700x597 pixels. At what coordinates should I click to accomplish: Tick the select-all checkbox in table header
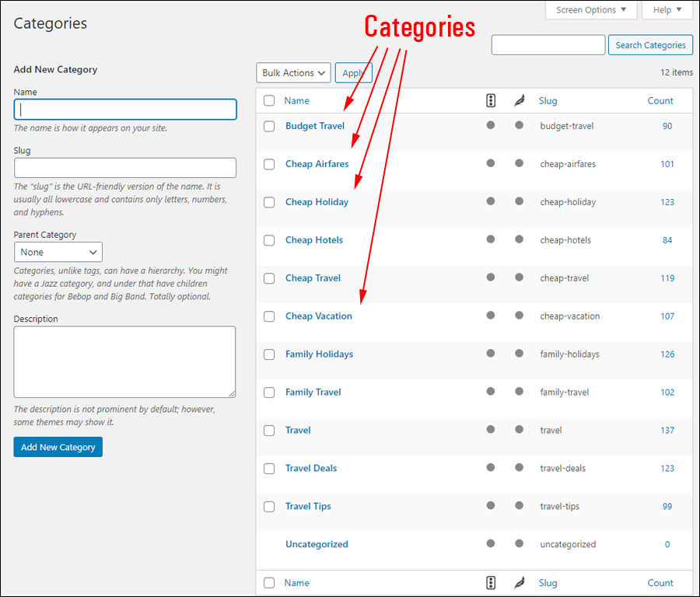click(x=269, y=100)
